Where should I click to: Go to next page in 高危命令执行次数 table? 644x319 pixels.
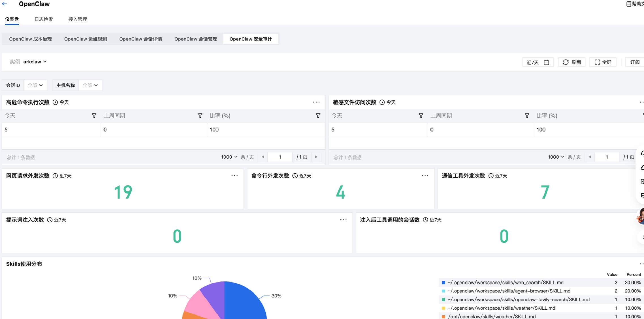(x=316, y=157)
